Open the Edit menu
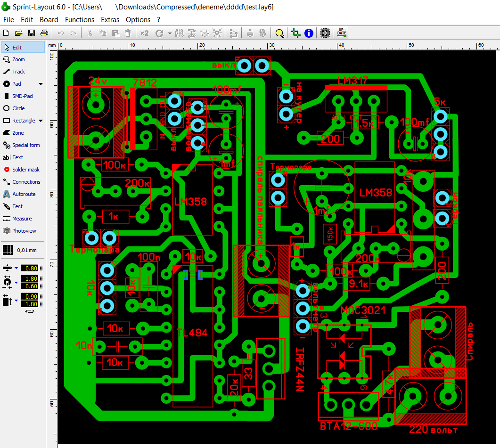 click(x=27, y=19)
